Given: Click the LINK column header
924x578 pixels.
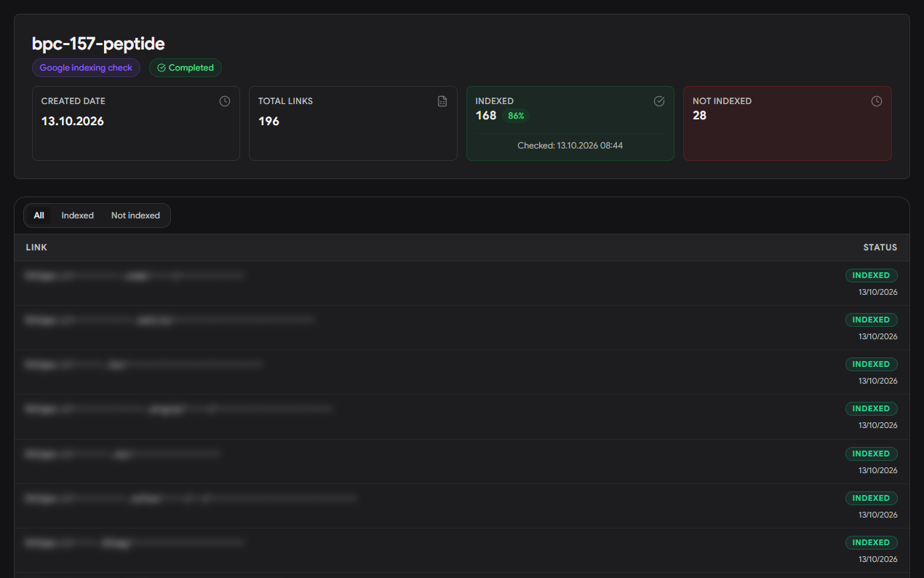Looking at the screenshot, I should pos(36,248).
